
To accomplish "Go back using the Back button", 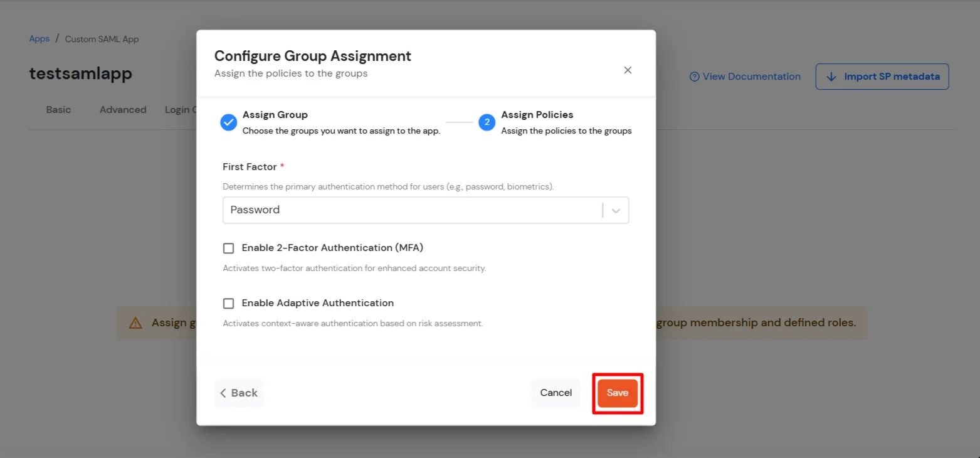I will coord(239,393).
